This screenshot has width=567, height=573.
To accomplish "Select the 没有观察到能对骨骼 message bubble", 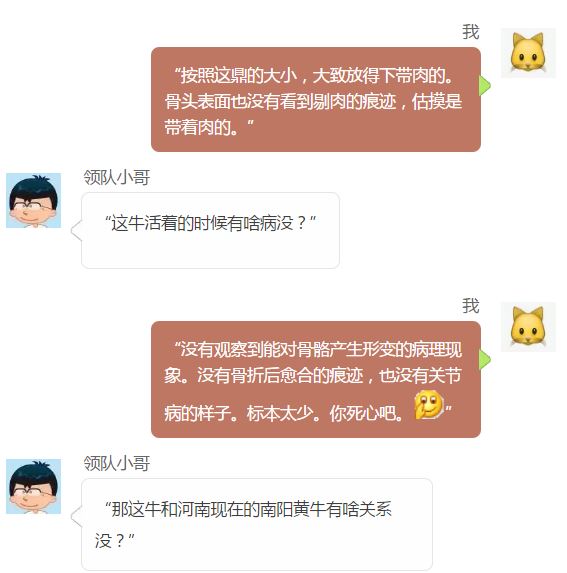I will pos(316,379).
